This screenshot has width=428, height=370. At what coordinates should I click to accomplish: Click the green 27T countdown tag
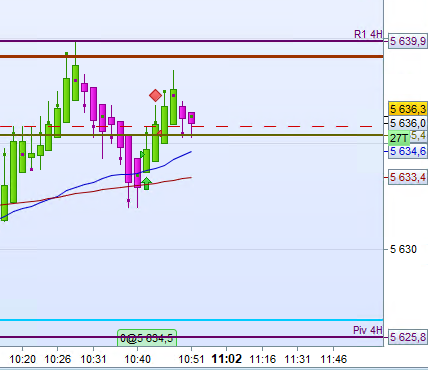click(399, 138)
